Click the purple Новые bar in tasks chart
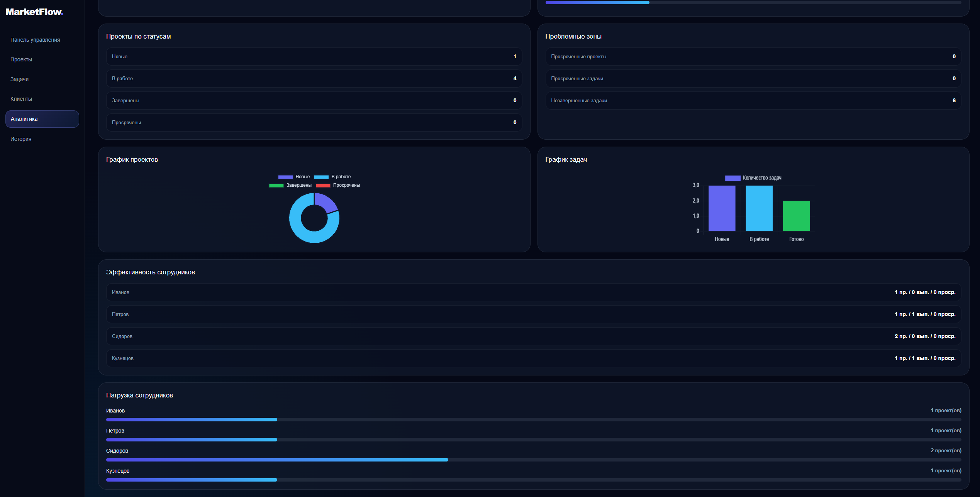Image resolution: width=980 pixels, height=497 pixels. click(722, 208)
